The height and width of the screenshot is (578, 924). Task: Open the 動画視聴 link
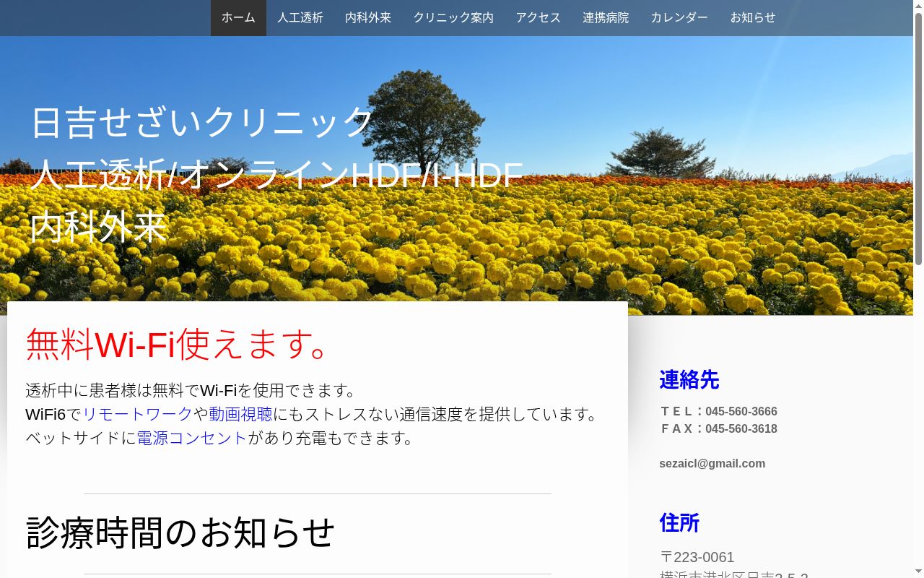240,414
